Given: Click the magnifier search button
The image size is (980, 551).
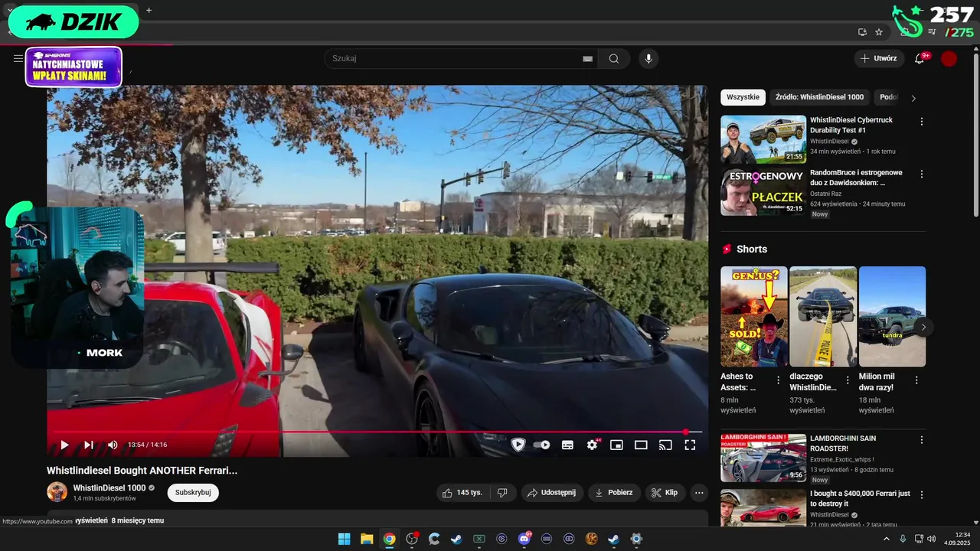Looking at the screenshot, I should [x=614, y=59].
